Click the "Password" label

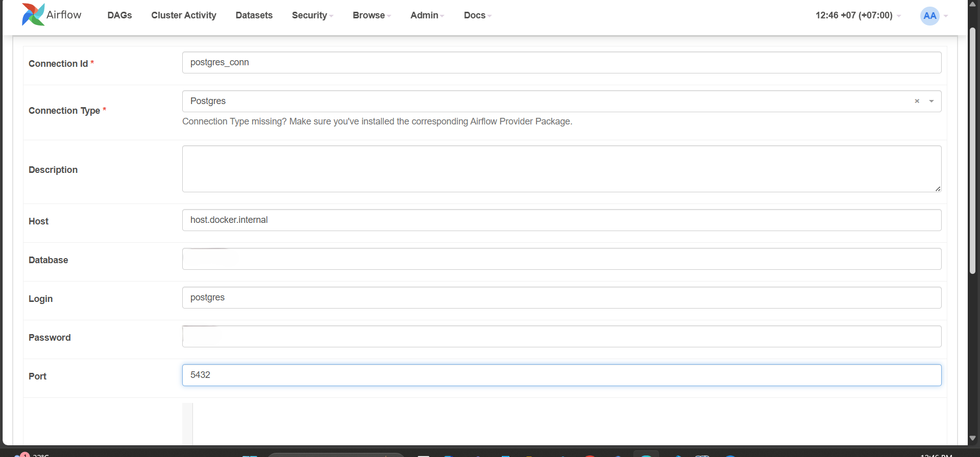point(50,338)
